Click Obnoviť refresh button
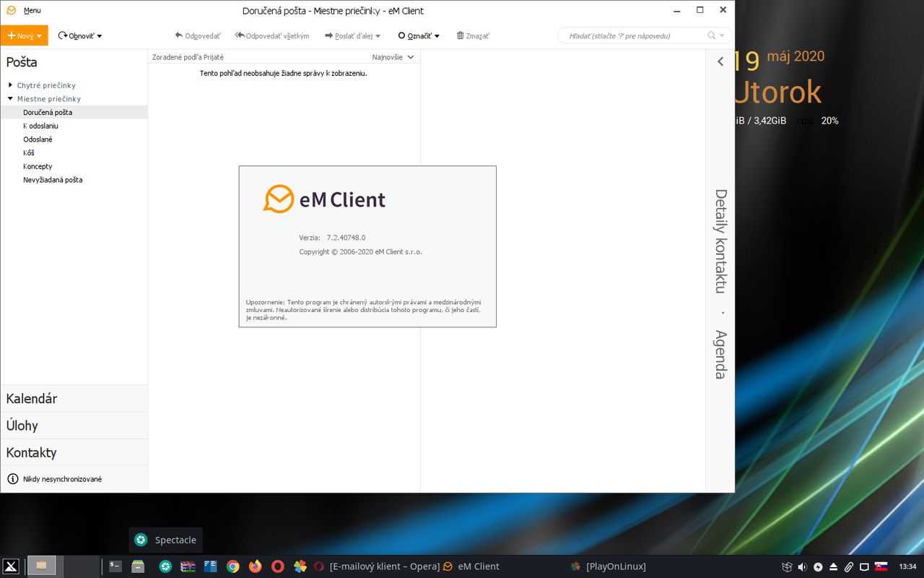The width and height of the screenshot is (924, 578). 77,35
